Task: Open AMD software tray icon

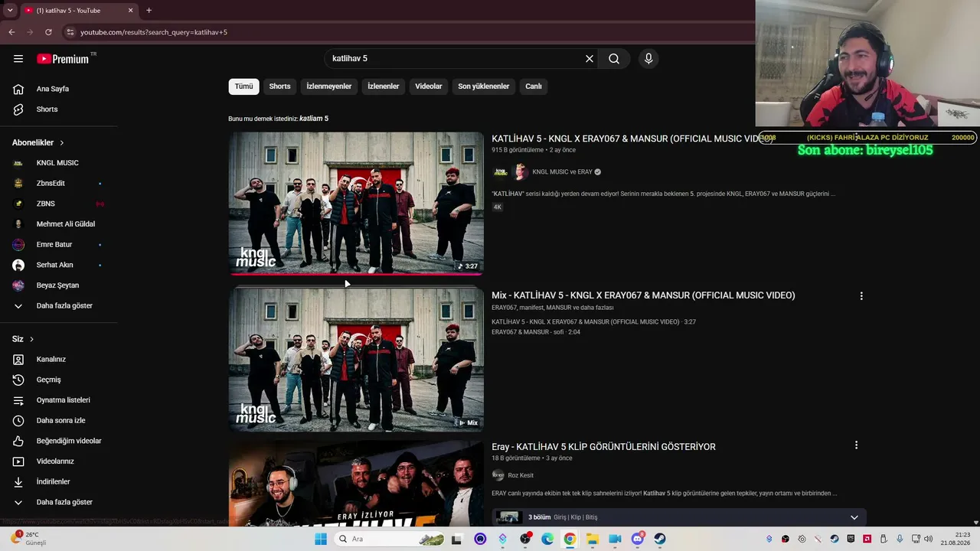Action: click(x=867, y=539)
